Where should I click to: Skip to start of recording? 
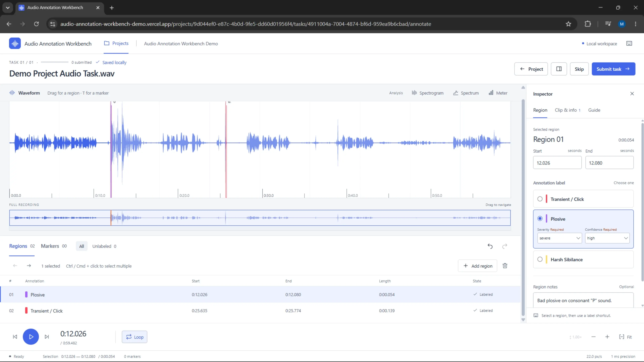(15, 337)
